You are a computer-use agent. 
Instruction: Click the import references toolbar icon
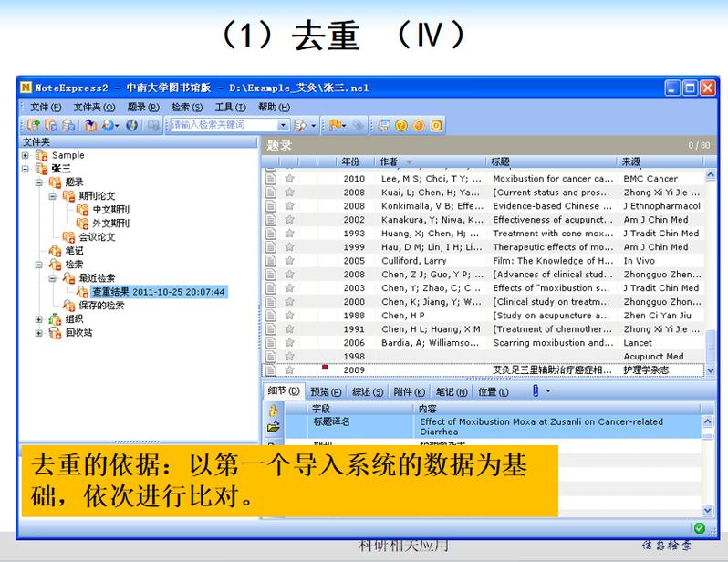[91, 125]
